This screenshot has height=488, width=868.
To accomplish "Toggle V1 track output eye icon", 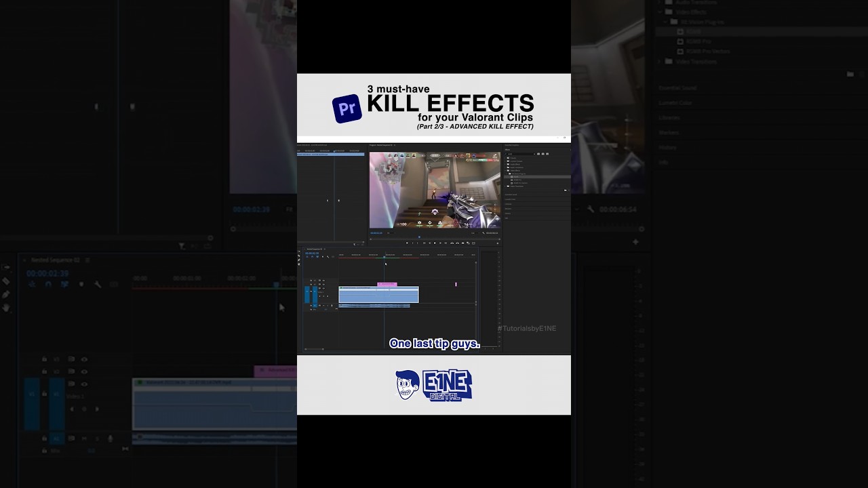I will tap(323, 288).
